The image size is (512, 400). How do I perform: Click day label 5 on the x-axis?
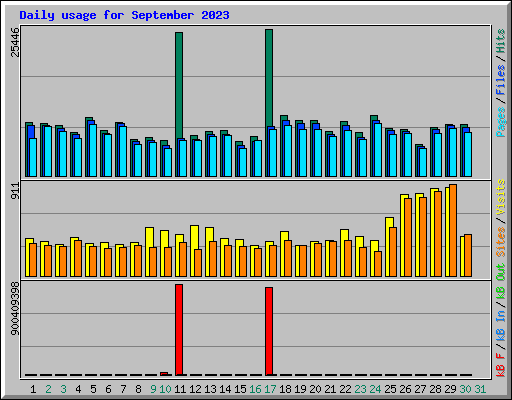93,389
